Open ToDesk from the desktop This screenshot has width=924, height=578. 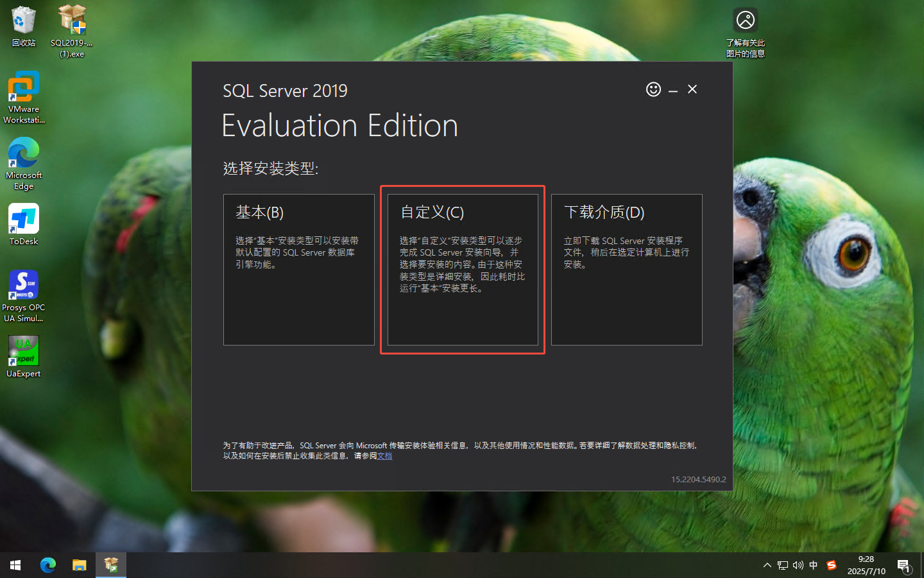point(23,218)
